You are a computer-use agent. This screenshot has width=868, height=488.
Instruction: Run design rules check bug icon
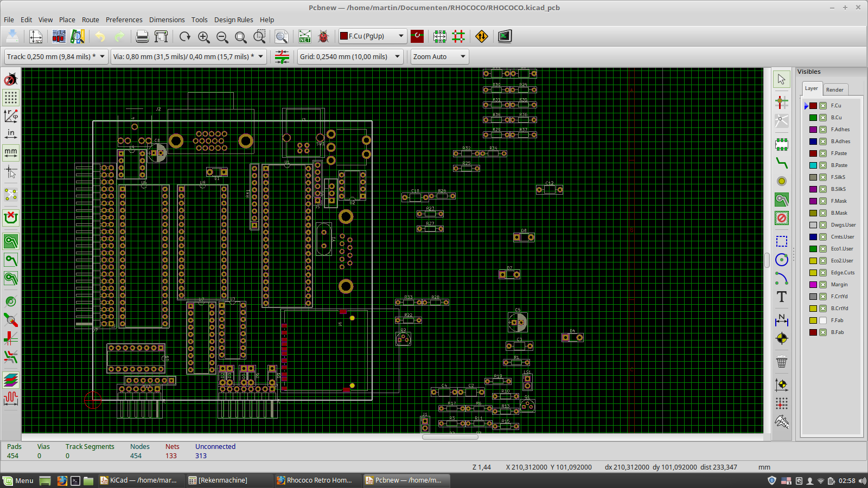323,36
